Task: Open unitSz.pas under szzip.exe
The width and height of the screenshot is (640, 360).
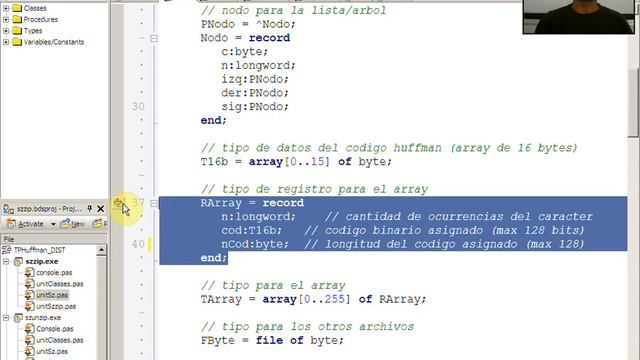Action: click(x=52, y=295)
